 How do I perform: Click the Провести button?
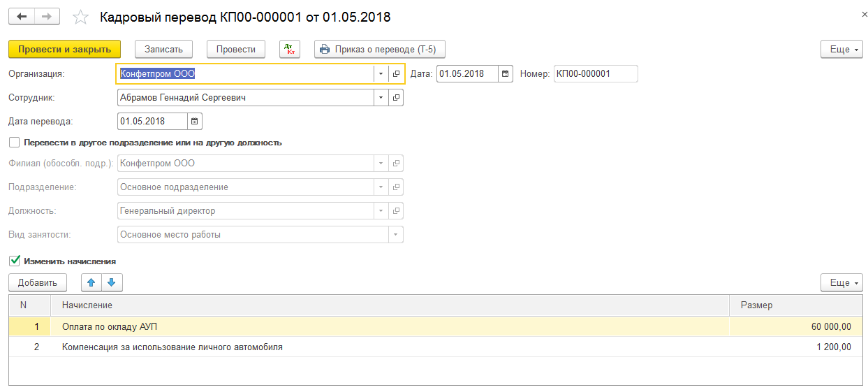coord(236,50)
